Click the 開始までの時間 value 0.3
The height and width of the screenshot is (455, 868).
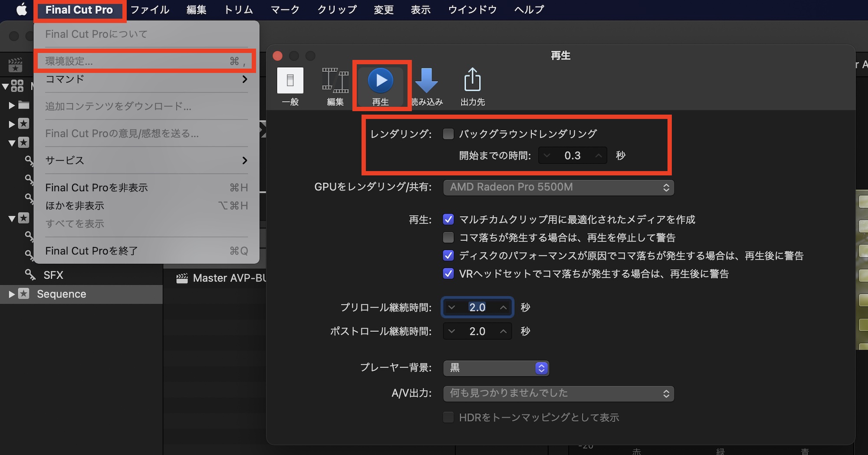coord(572,155)
